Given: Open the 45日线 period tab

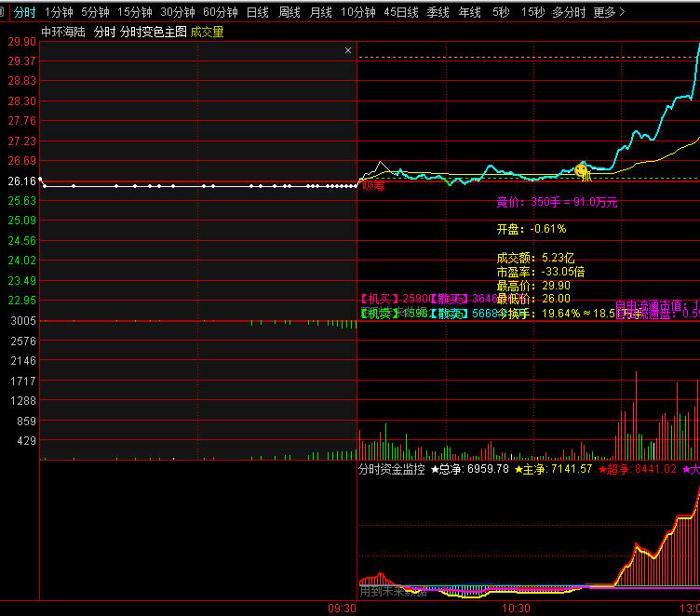Looking at the screenshot, I should 401,12.
